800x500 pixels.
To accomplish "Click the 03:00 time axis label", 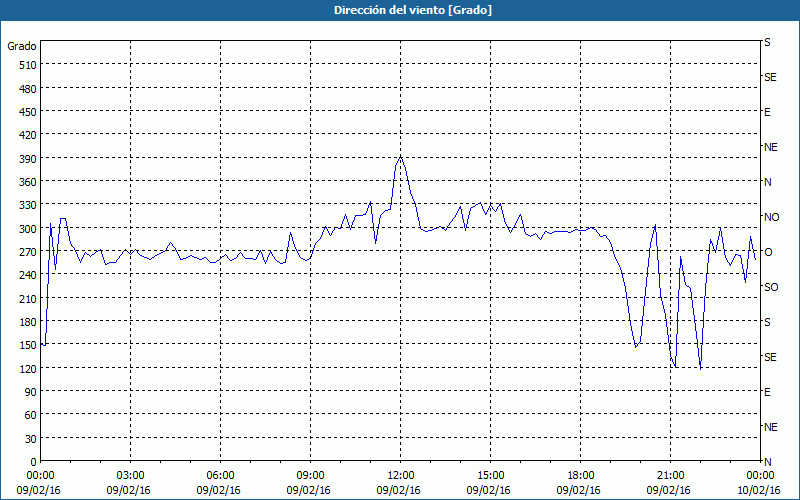I will click(131, 476).
